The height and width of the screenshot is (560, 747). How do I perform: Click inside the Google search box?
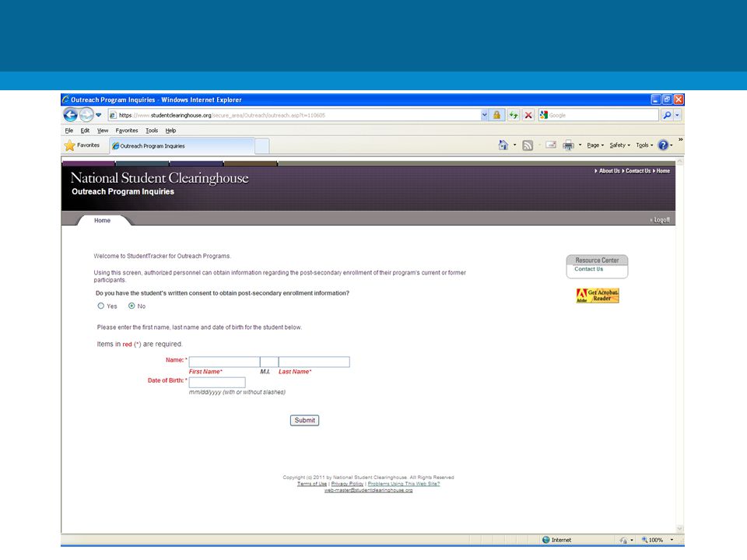(603, 115)
